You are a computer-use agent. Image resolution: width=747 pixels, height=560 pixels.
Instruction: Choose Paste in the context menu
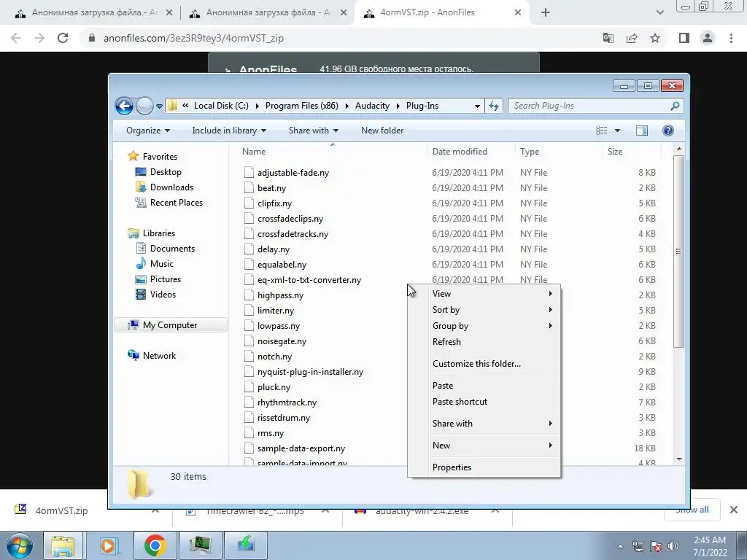click(x=484, y=386)
